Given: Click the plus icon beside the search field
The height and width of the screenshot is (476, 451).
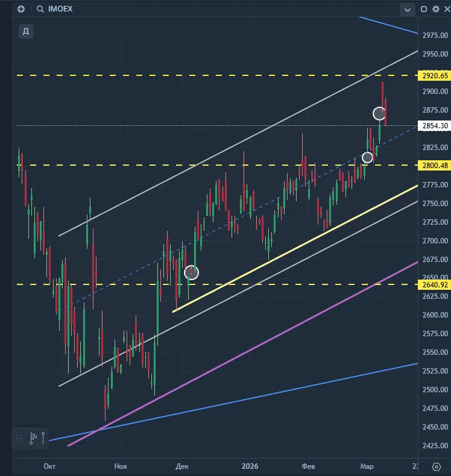Looking at the screenshot, I should (x=21, y=9).
